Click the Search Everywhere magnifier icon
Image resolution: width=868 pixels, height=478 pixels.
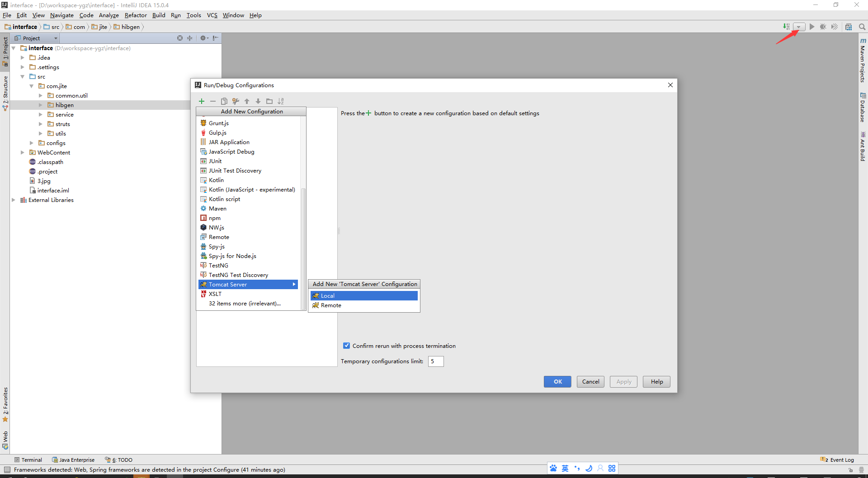click(862, 27)
